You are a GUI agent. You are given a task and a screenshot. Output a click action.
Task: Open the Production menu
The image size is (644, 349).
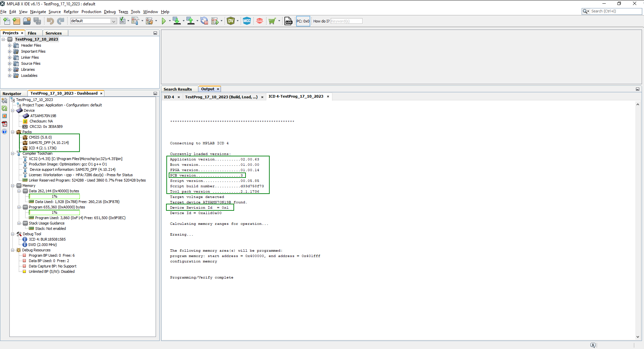click(91, 12)
